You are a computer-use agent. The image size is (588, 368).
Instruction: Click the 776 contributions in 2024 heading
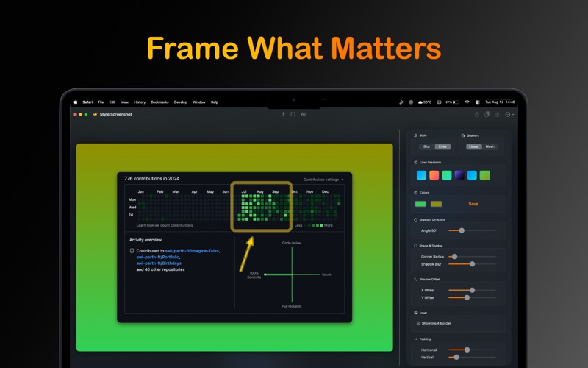[152, 179]
